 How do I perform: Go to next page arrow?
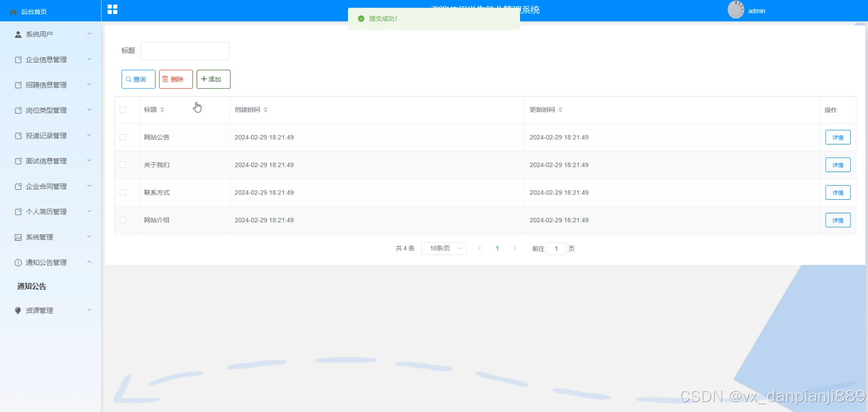pyautogui.click(x=515, y=248)
